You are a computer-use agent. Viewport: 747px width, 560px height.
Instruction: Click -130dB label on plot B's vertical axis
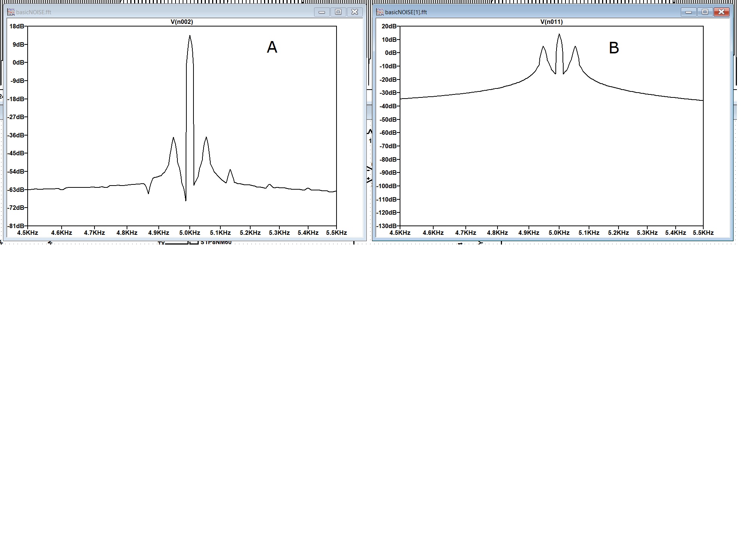pyautogui.click(x=387, y=226)
